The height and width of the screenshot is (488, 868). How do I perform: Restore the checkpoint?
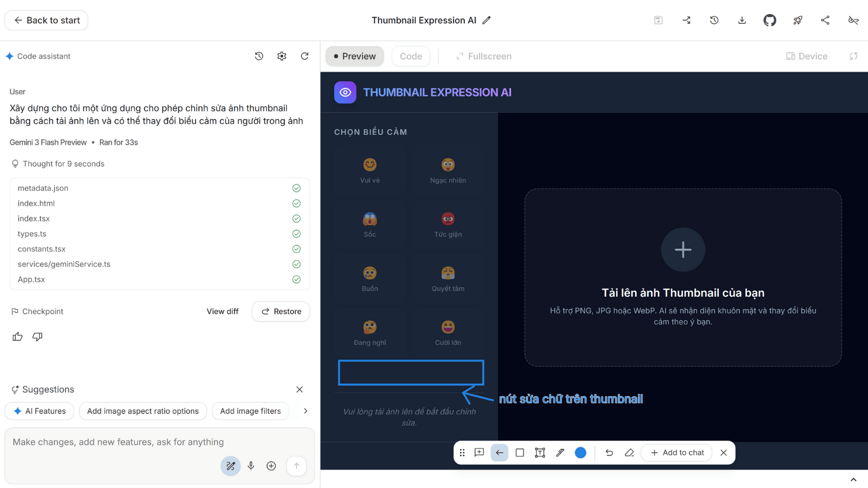[280, 311]
